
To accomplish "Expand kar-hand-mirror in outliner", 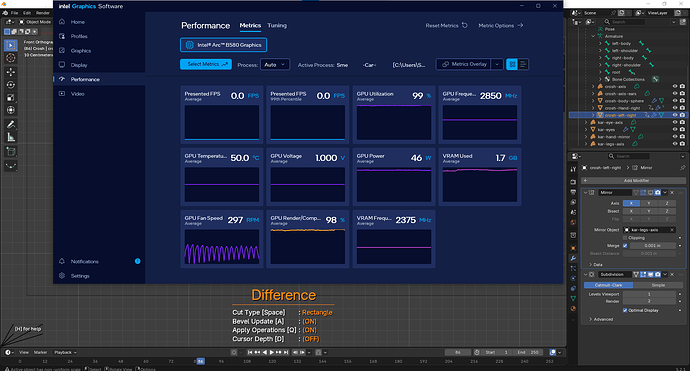I will click(x=586, y=137).
